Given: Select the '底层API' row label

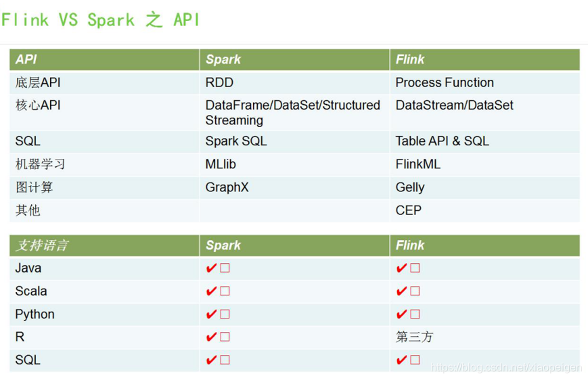Looking at the screenshot, I should (x=38, y=82).
